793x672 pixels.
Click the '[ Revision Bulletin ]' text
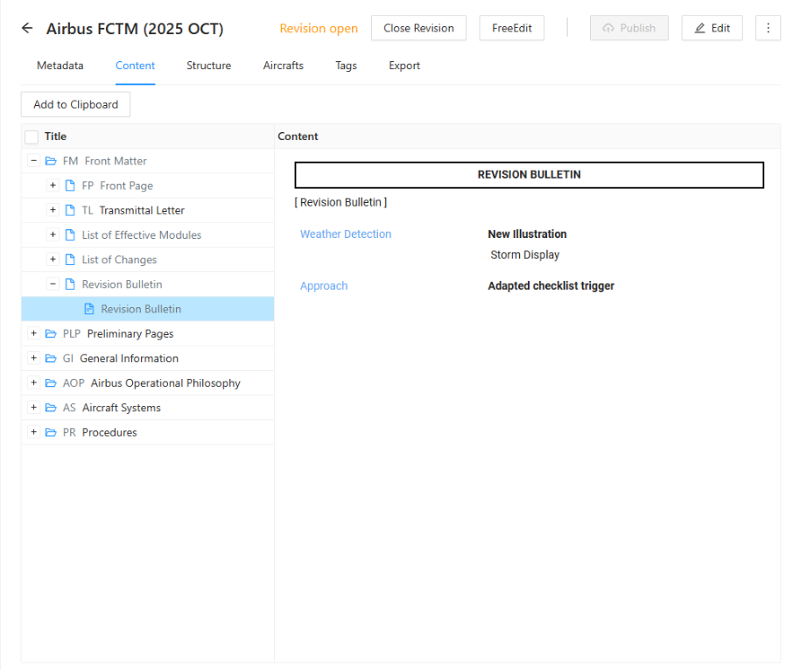click(x=340, y=203)
